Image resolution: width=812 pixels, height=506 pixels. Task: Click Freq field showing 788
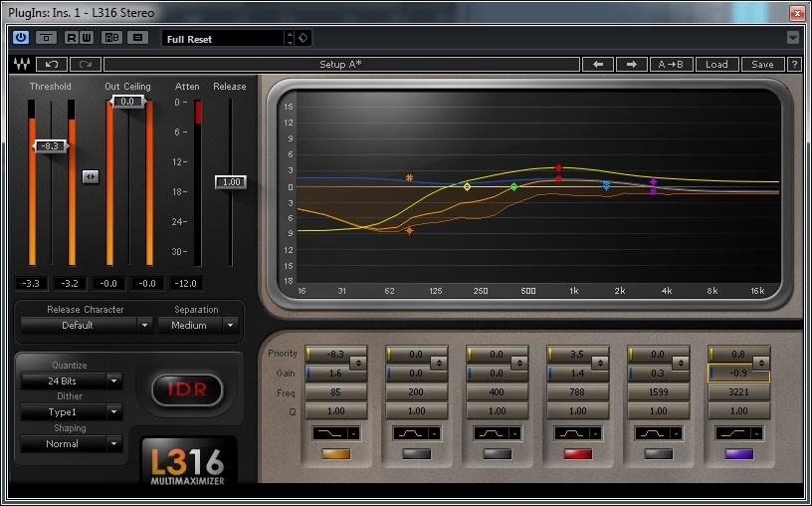[578, 392]
